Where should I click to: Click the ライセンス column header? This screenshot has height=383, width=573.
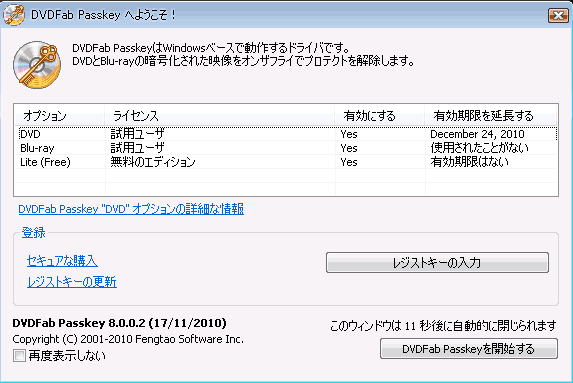coord(220,115)
